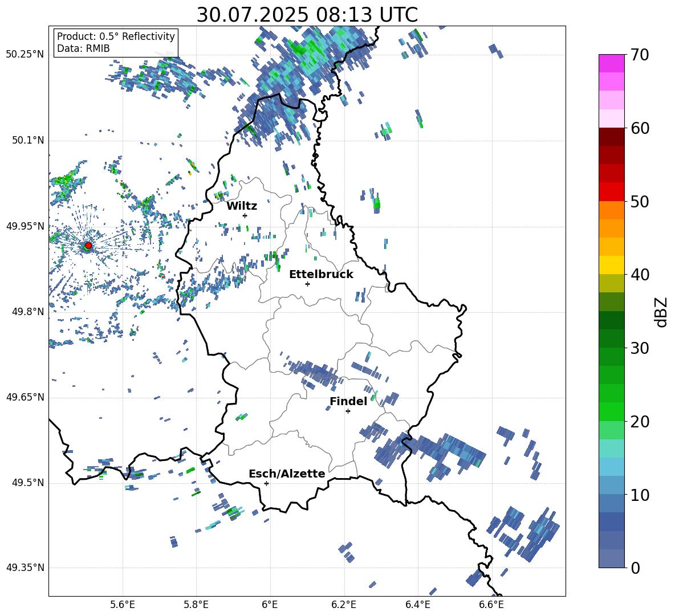Click the Wiltz city label

click(x=242, y=206)
